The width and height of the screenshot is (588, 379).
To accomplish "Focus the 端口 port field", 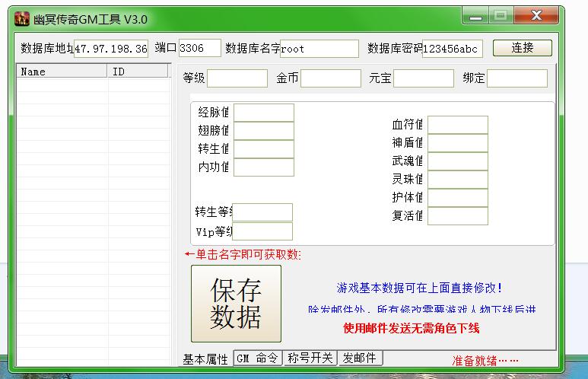I will (x=200, y=48).
